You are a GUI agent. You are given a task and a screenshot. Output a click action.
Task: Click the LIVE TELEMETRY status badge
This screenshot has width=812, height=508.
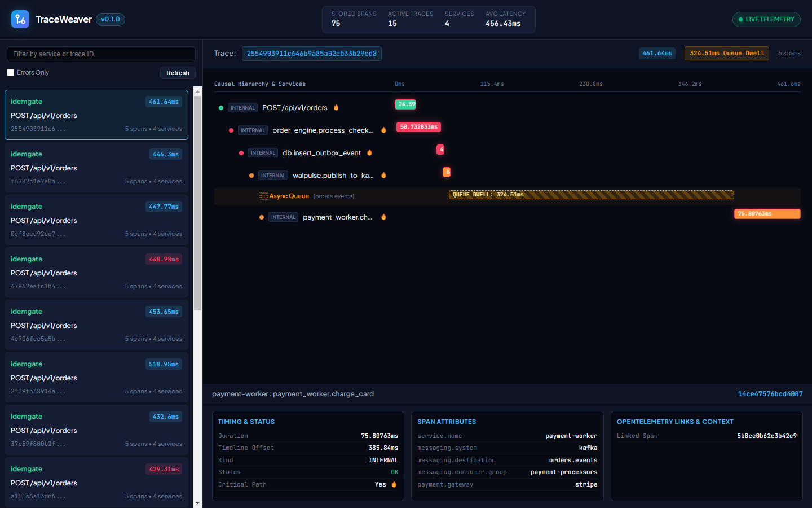(x=766, y=19)
